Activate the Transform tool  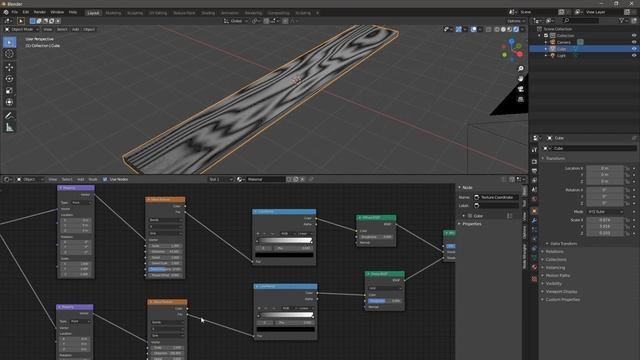[9, 102]
